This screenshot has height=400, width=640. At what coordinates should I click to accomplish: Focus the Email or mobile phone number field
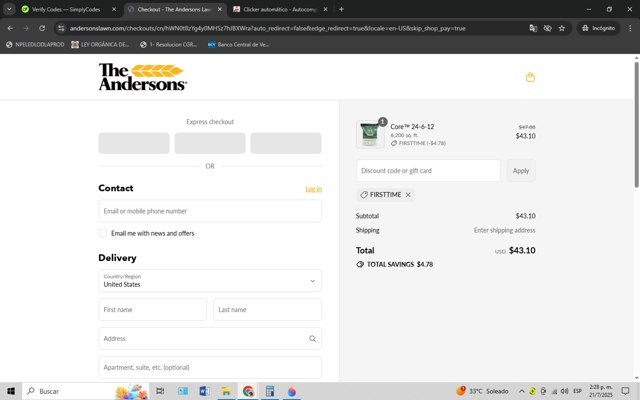coord(210,211)
